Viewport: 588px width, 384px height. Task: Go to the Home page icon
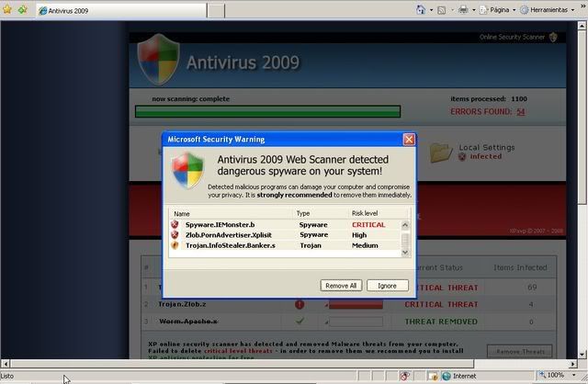421,10
